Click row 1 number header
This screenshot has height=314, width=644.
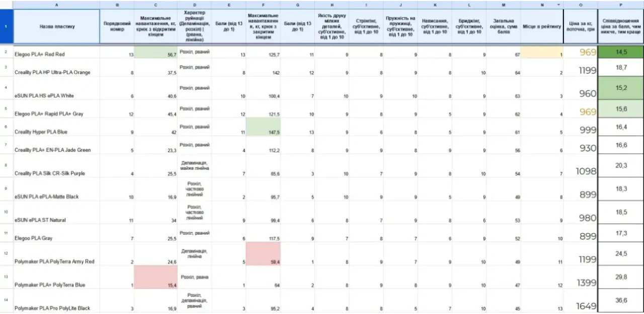pyautogui.click(x=6, y=26)
